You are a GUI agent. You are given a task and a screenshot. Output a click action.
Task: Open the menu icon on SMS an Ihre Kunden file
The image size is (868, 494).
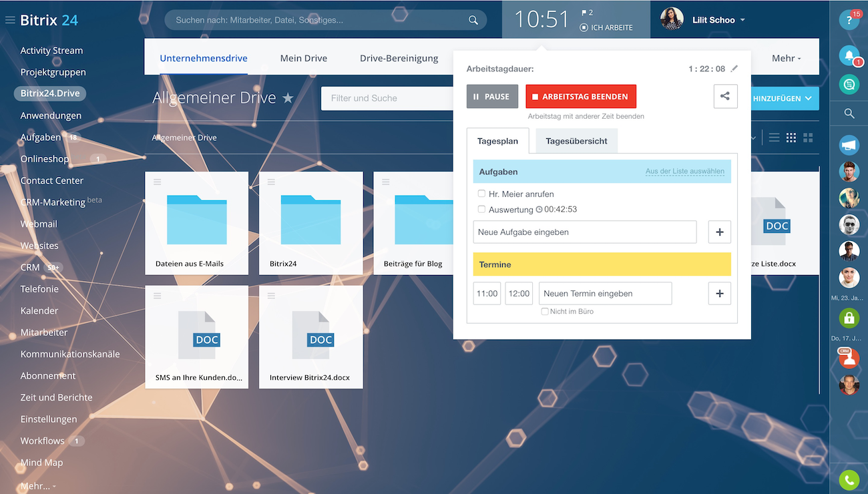click(x=157, y=296)
